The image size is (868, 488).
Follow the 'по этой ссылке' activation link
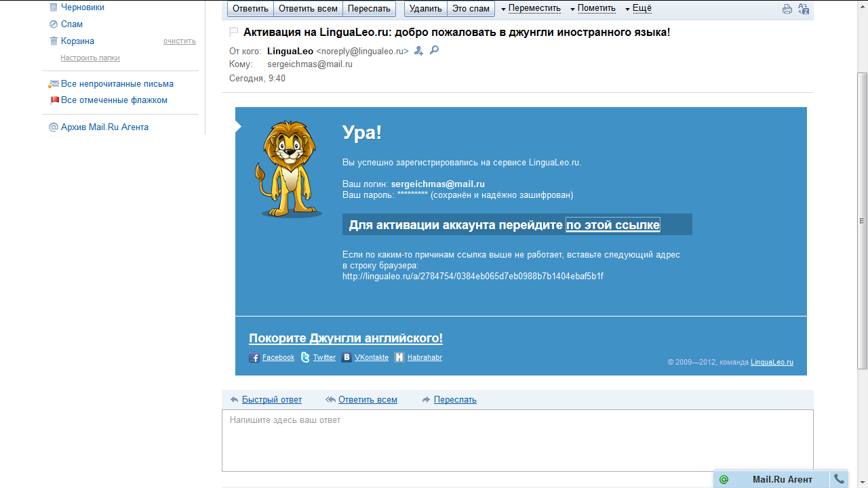(x=613, y=225)
